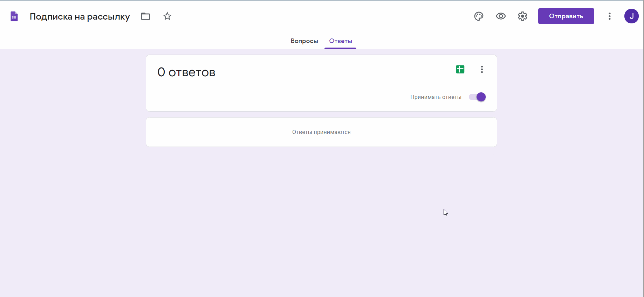Viewport: 644px width, 297px height.
Task: Open responses card more options menu
Action: point(482,69)
